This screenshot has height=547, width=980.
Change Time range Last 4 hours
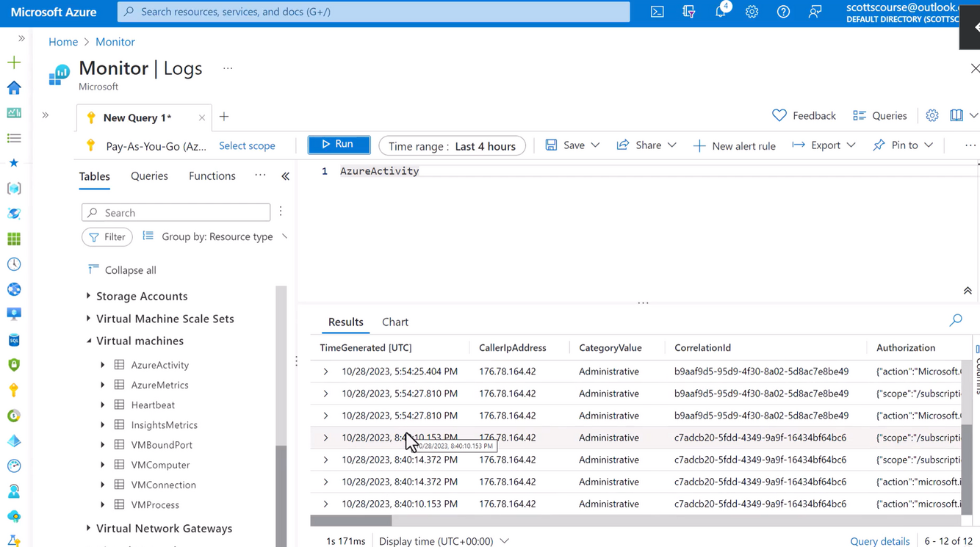tap(452, 146)
